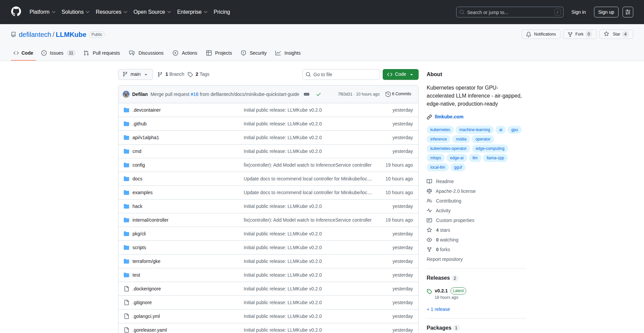644x333 pixels.
Task: Click the Defilan avatar thumbnail
Action: point(126,94)
